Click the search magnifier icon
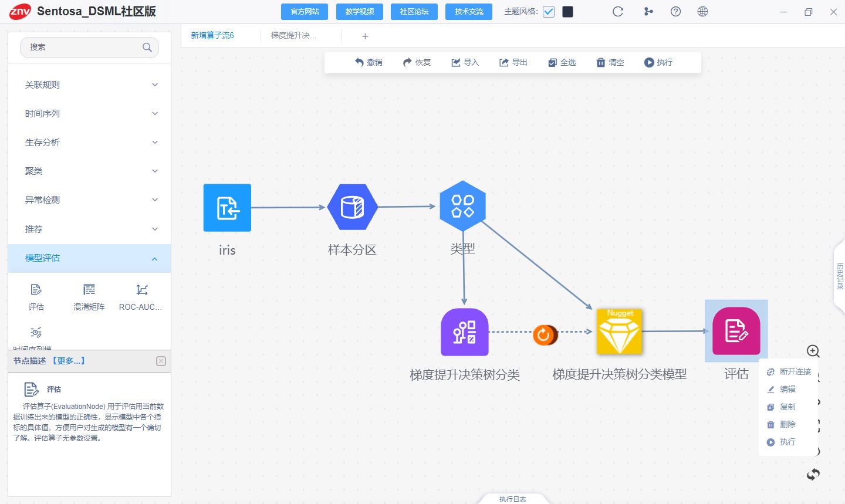The image size is (845, 504). 147,48
